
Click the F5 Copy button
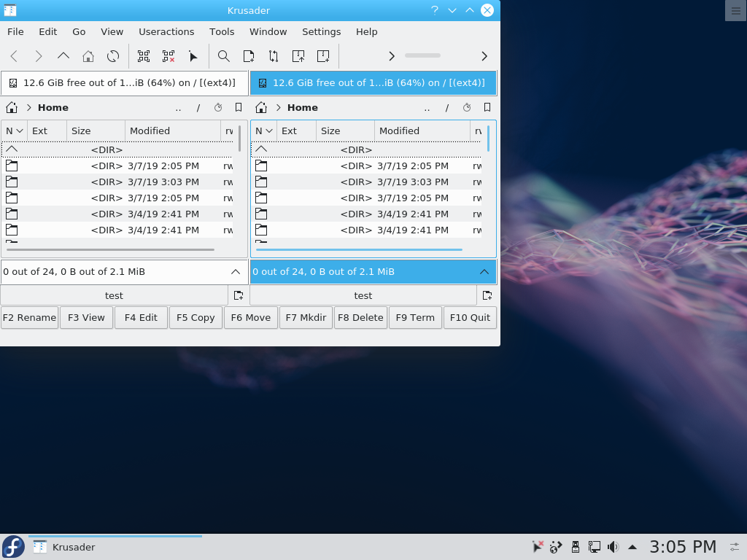(x=196, y=318)
